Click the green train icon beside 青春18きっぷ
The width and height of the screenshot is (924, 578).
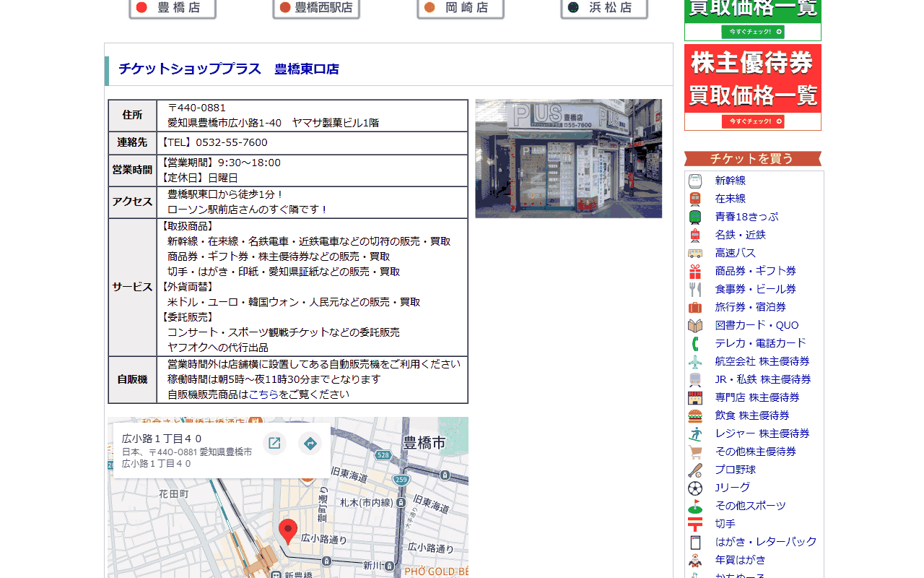695,217
